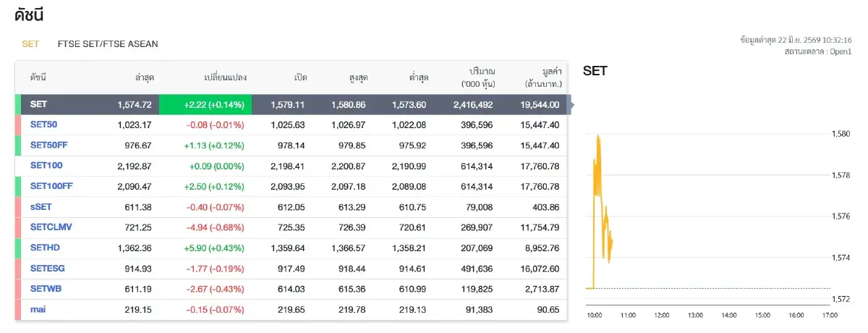Click the market status Open1 text
868x333 pixels.
point(818,51)
